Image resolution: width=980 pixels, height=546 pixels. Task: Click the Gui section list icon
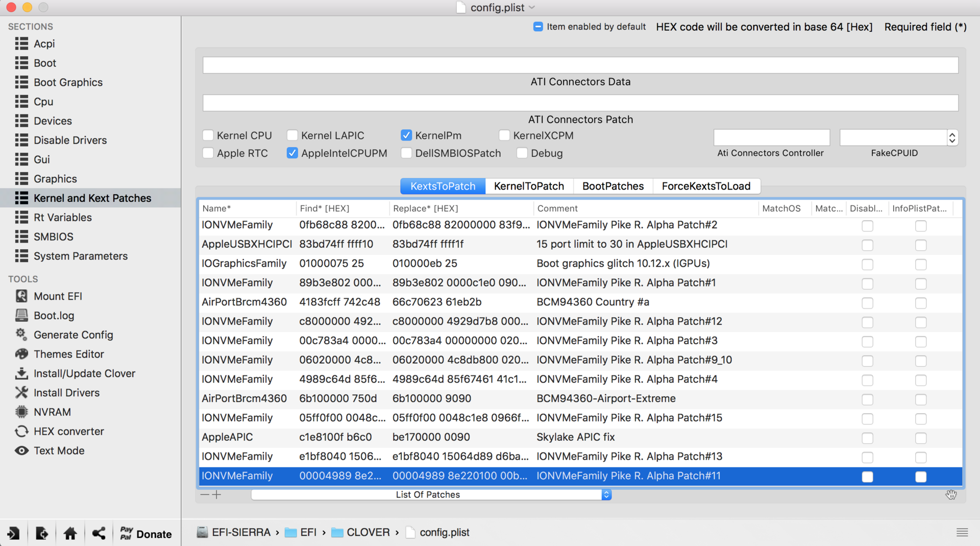coord(21,159)
